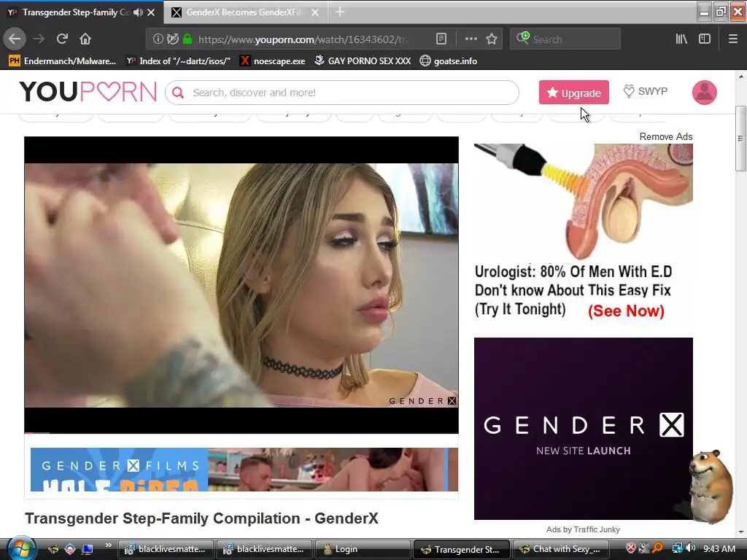The height and width of the screenshot is (560, 747).
Task: Click the Transgender St... taskbar button
Action: 461,549
